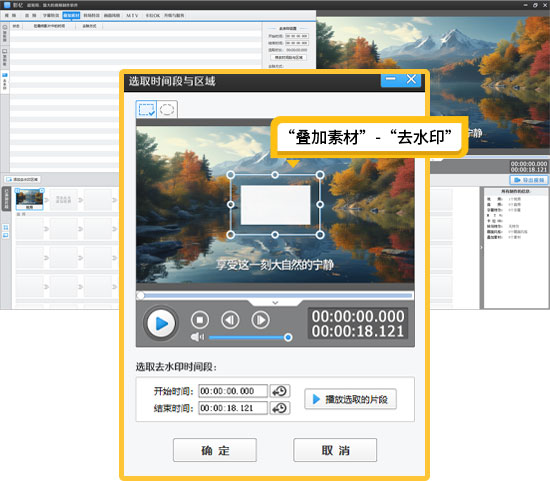The image size is (550, 481).
Task: Click the top-center handle of selection box
Action: [275, 175]
